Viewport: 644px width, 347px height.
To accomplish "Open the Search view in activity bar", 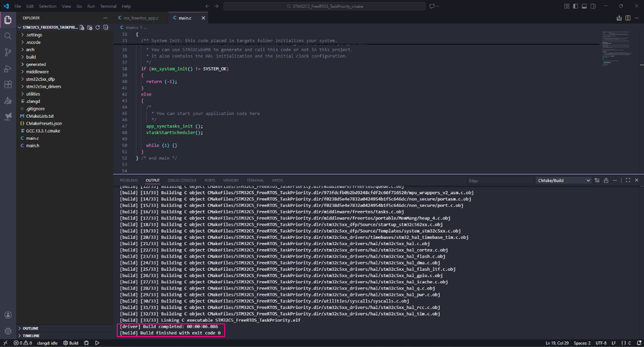I will tap(8, 36).
